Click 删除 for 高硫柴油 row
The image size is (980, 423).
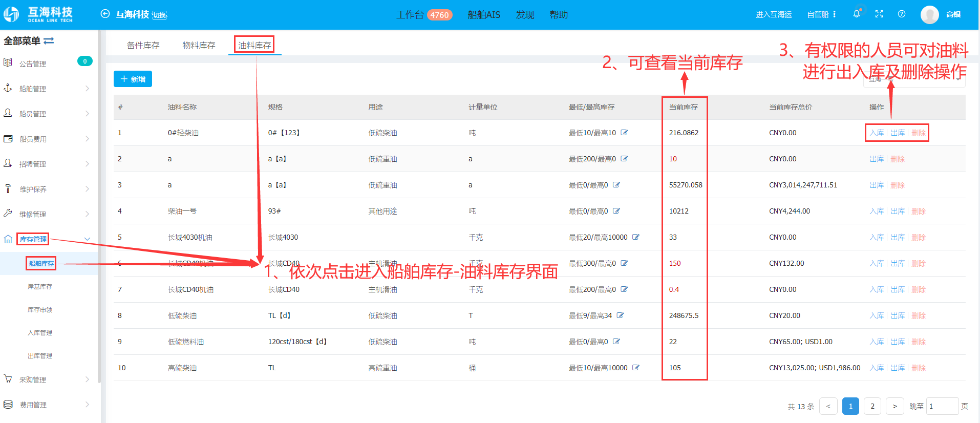919,368
